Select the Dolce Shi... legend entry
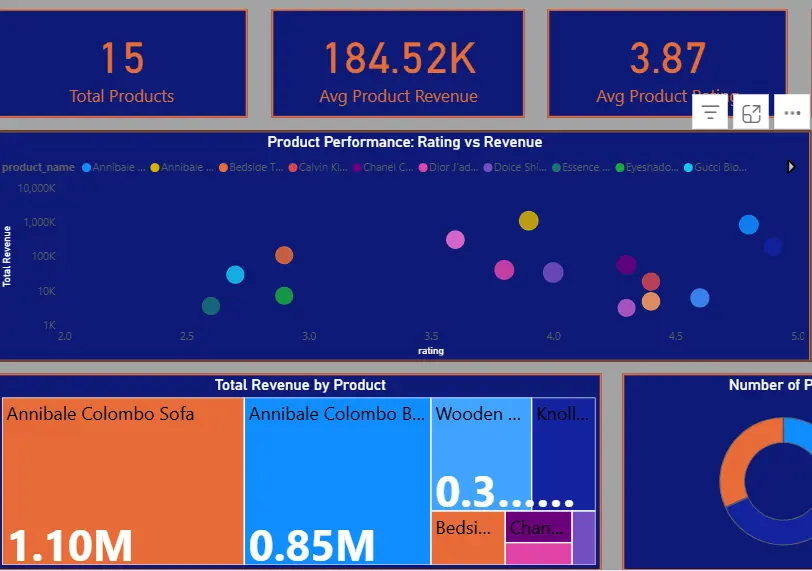The image size is (812, 571). point(515,167)
